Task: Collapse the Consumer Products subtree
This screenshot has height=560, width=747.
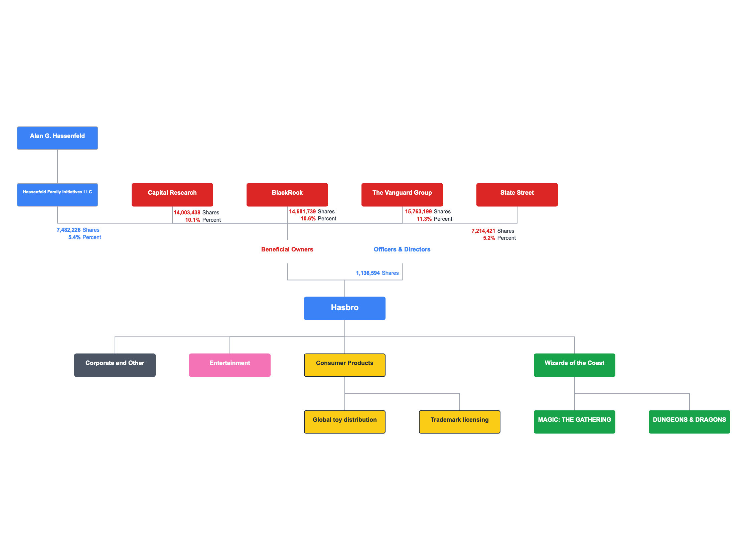Action: (344, 362)
